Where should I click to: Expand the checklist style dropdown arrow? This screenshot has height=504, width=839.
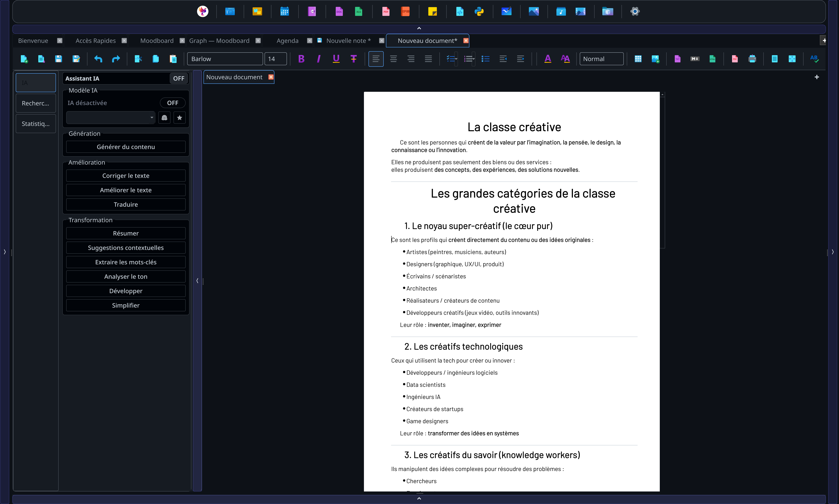pyautogui.click(x=456, y=59)
